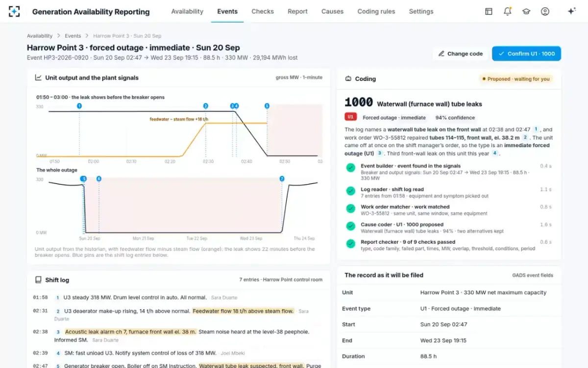Click the chart icon beside Unit output title
The height and width of the screenshot is (368, 588).
[x=38, y=78]
